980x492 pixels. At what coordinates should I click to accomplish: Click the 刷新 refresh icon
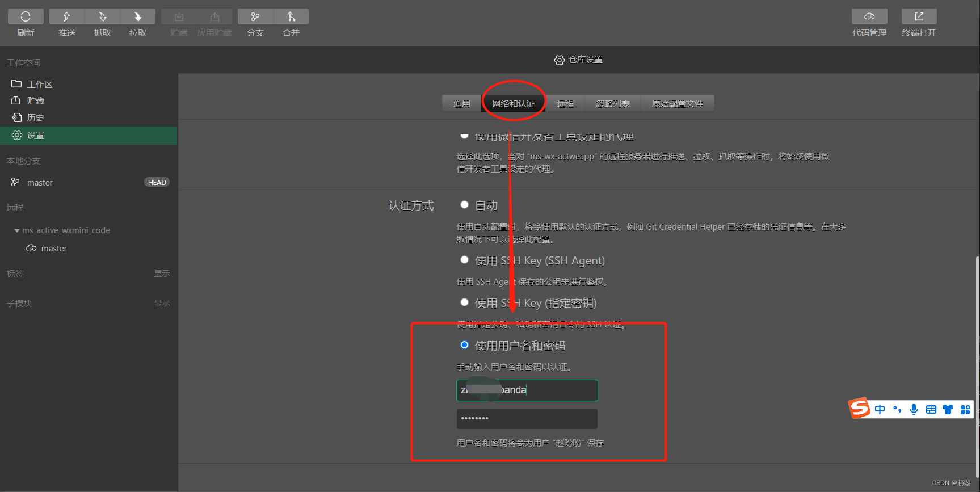tap(26, 16)
